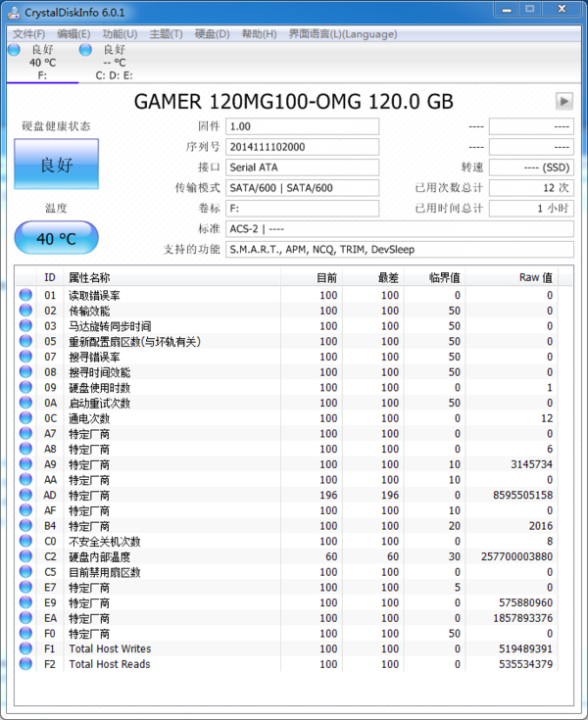Image resolution: width=588 pixels, height=720 pixels.
Task: Click status orb for attribute A9
Action: click(25, 464)
